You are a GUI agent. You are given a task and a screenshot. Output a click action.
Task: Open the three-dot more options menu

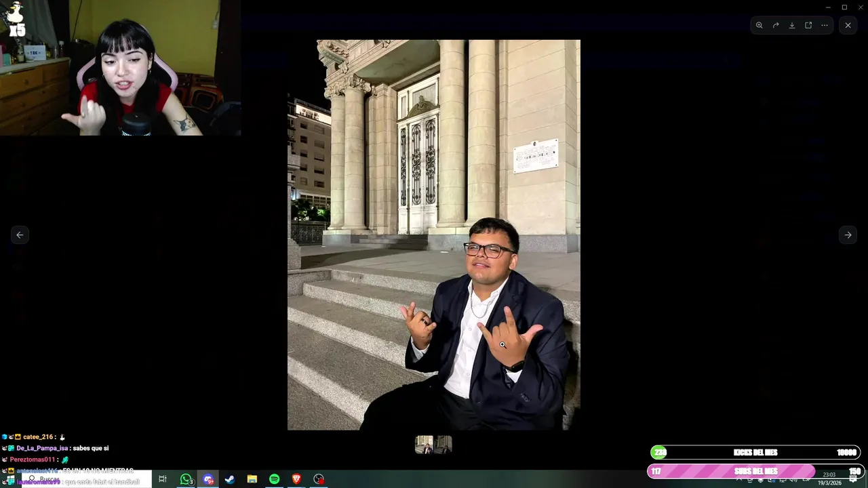825,25
